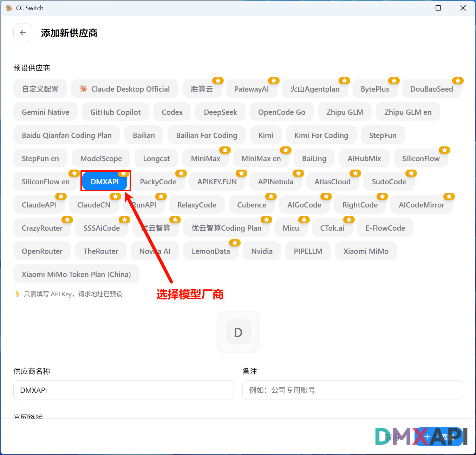
Task: Select the AICodeMirror preset
Action: (422, 205)
